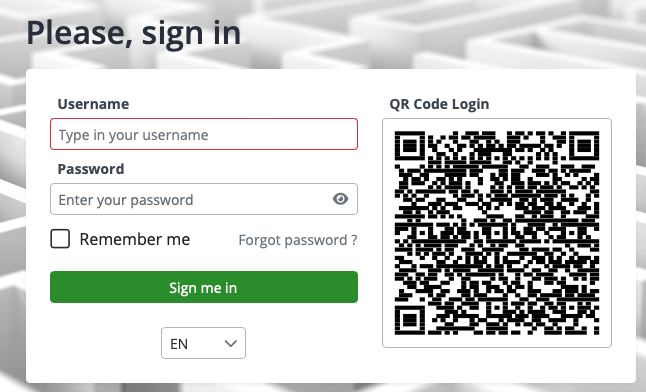Click the QR code's top-left finder square
Screen dimensions: 646x392
coord(410,146)
